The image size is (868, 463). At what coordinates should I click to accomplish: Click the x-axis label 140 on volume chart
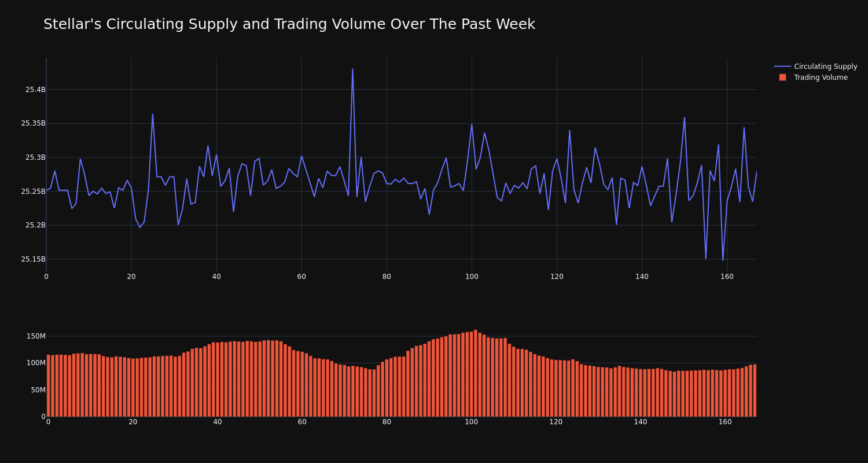641,422
